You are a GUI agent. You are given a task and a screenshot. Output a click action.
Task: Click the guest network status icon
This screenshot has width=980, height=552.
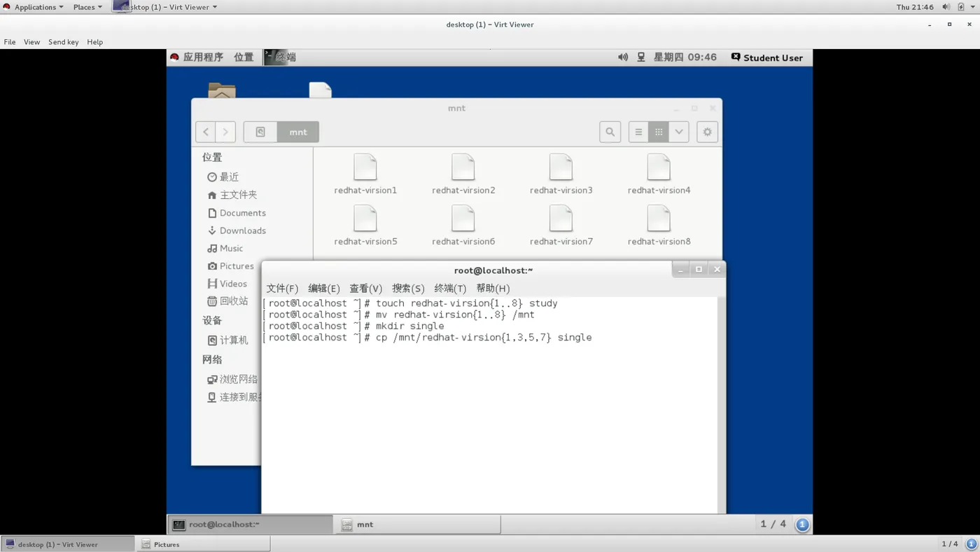[641, 57]
